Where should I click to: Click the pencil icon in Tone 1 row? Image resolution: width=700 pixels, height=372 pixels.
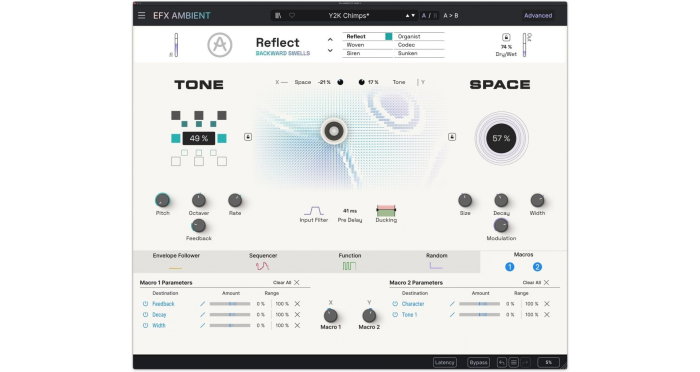point(452,315)
